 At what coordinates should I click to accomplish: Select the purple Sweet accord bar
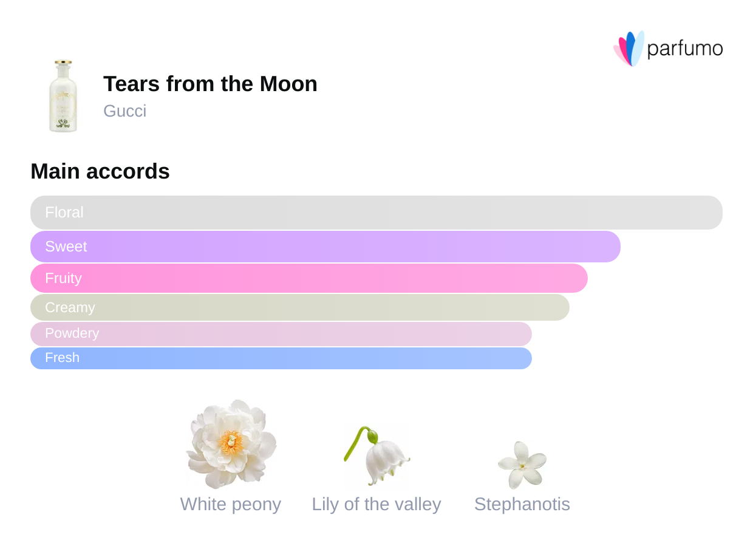pyautogui.click(x=325, y=247)
